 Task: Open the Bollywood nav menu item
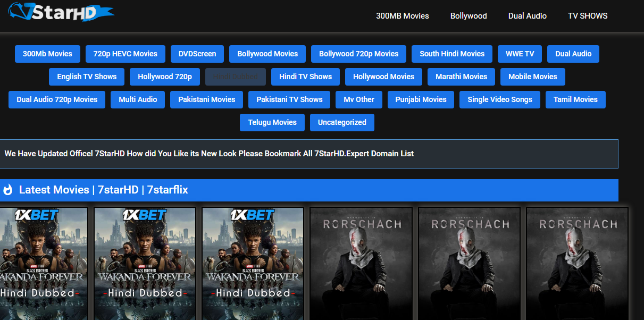click(469, 16)
